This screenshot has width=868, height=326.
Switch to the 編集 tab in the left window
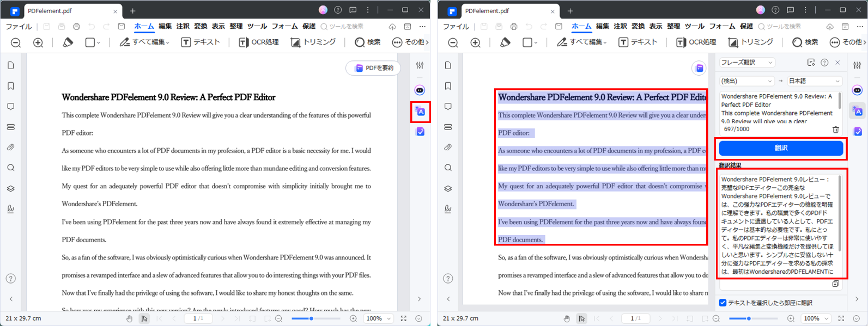pyautogui.click(x=165, y=26)
